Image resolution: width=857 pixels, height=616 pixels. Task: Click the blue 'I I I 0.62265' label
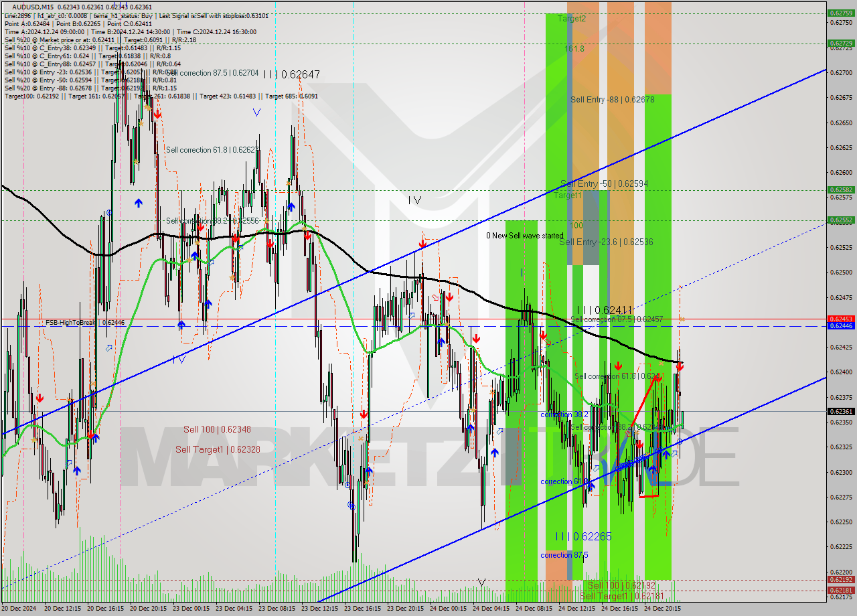pyautogui.click(x=583, y=536)
